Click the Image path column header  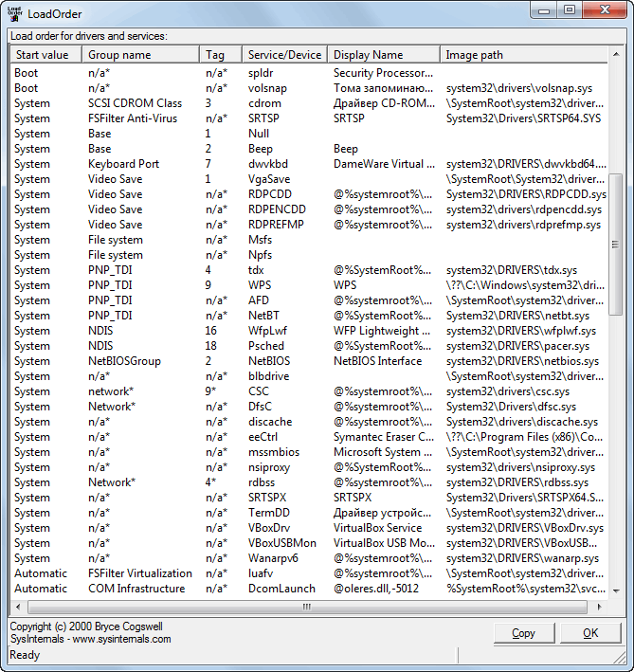[523, 55]
